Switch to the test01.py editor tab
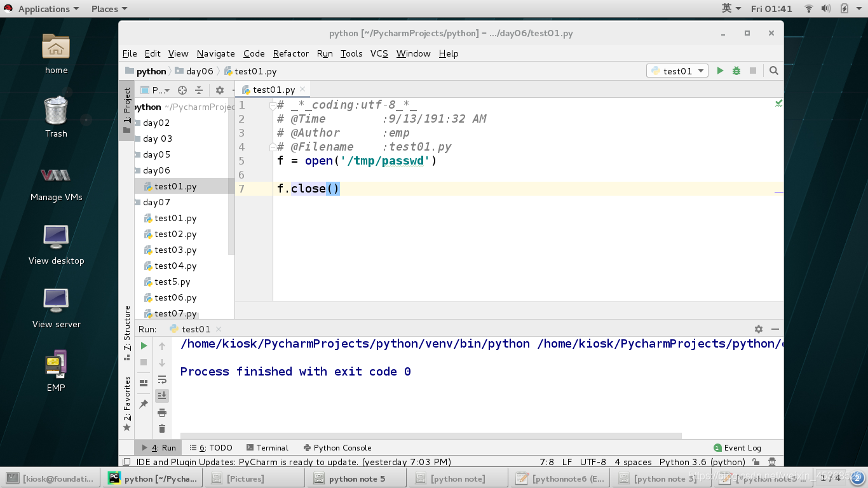Screen dimensions: 868x488 (273, 90)
